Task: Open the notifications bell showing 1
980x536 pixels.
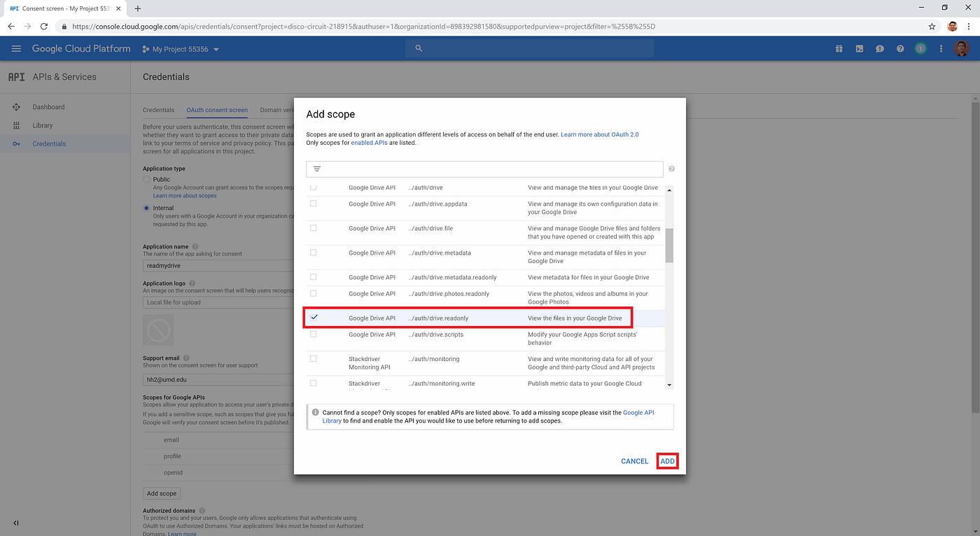Action: [x=920, y=48]
